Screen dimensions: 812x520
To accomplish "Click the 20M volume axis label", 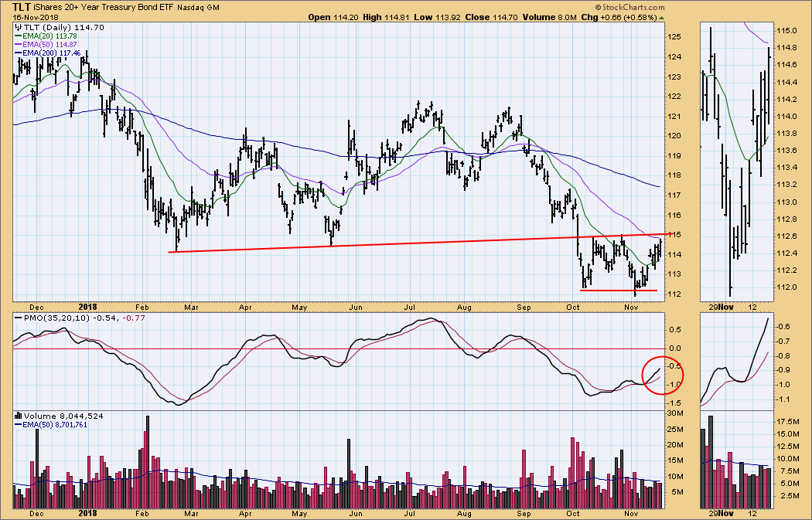I will 675,445.
